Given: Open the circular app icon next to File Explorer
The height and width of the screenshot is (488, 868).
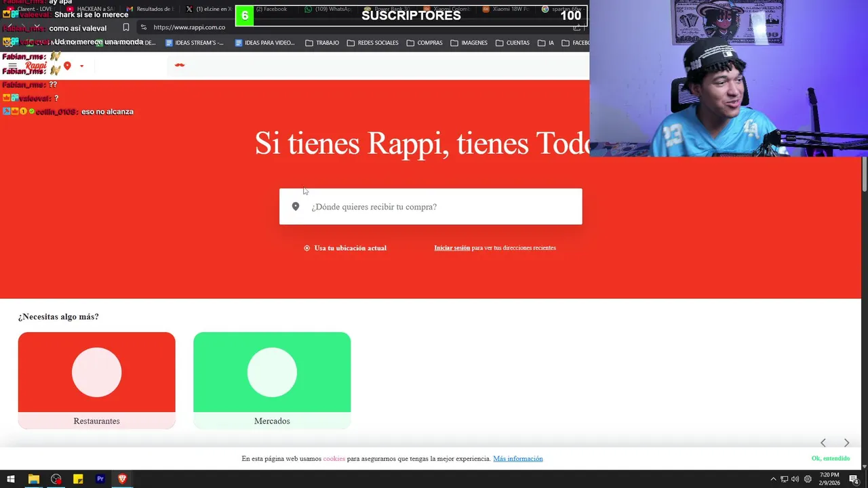Looking at the screenshot, I should pos(56,479).
